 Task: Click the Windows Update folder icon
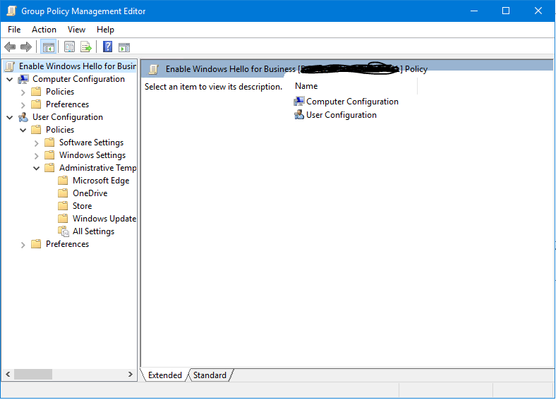click(x=63, y=218)
